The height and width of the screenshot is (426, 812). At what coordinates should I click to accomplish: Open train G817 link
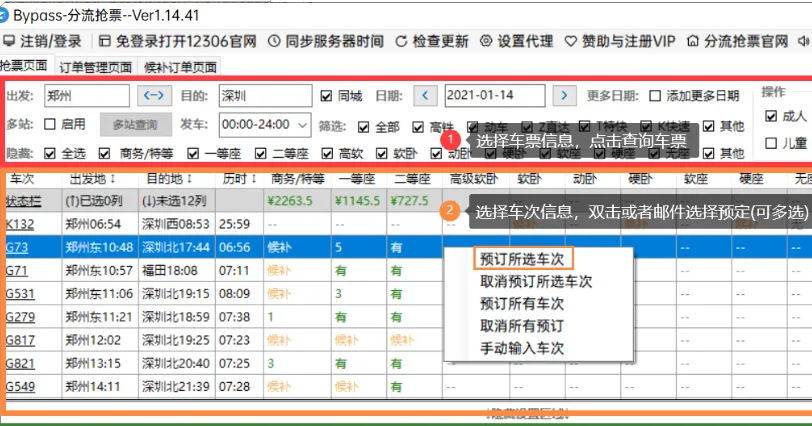20,340
